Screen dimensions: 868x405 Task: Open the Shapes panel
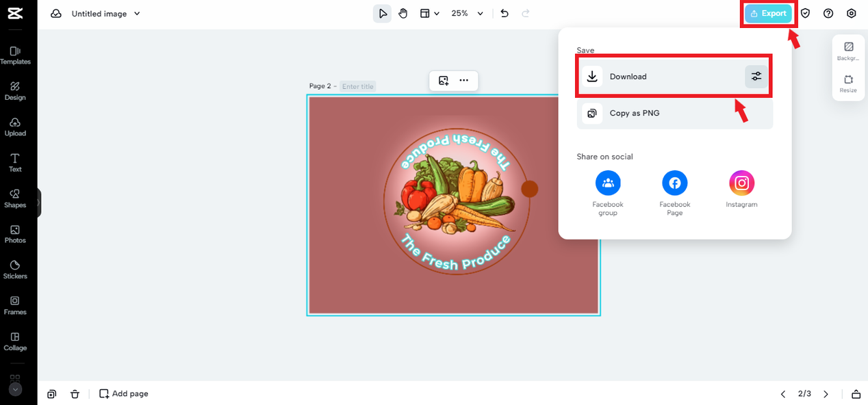[15, 198]
